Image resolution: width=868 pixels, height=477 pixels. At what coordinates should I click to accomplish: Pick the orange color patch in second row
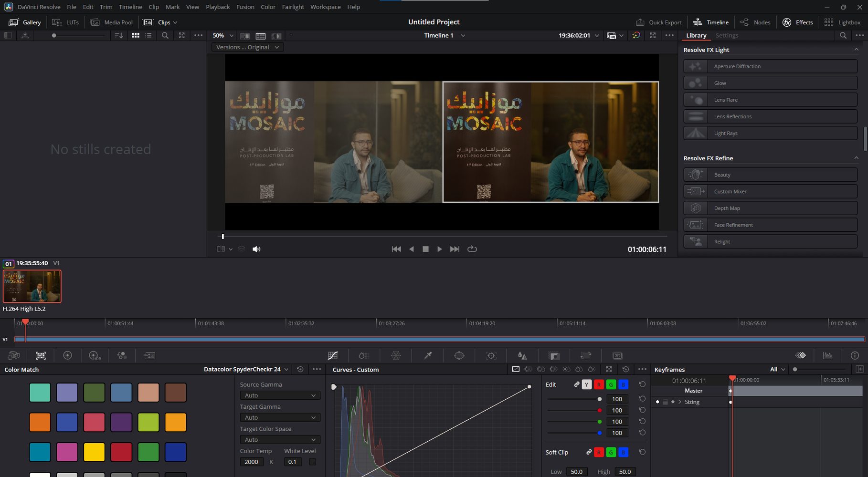point(40,422)
